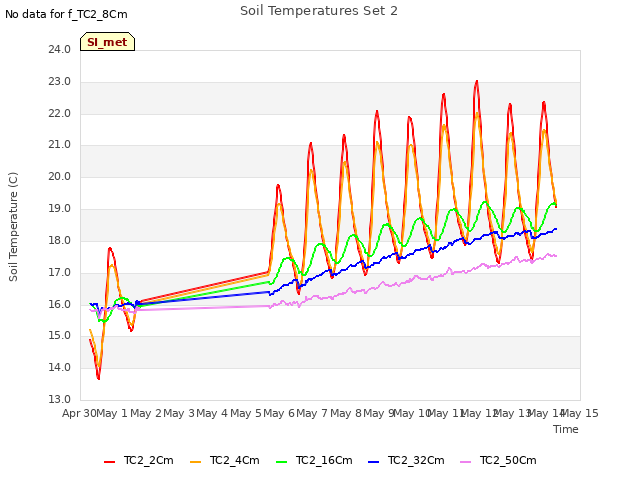The image size is (640, 480).
Task: Click the May 3 x-axis tick label
Action: [179, 413]
